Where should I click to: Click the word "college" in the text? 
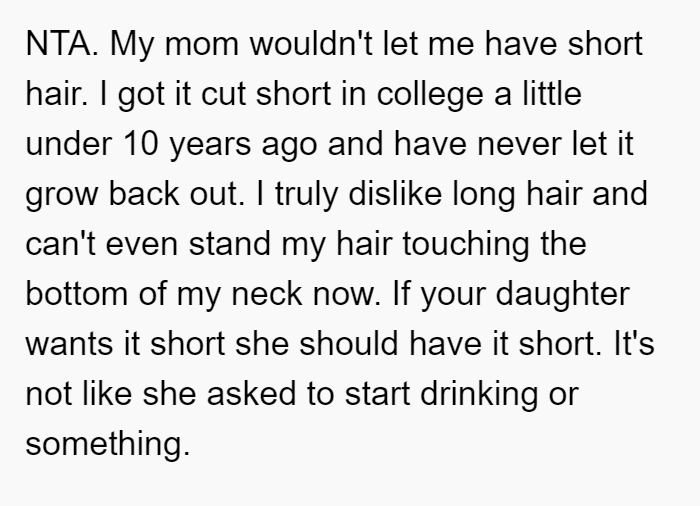pos(430,94)
